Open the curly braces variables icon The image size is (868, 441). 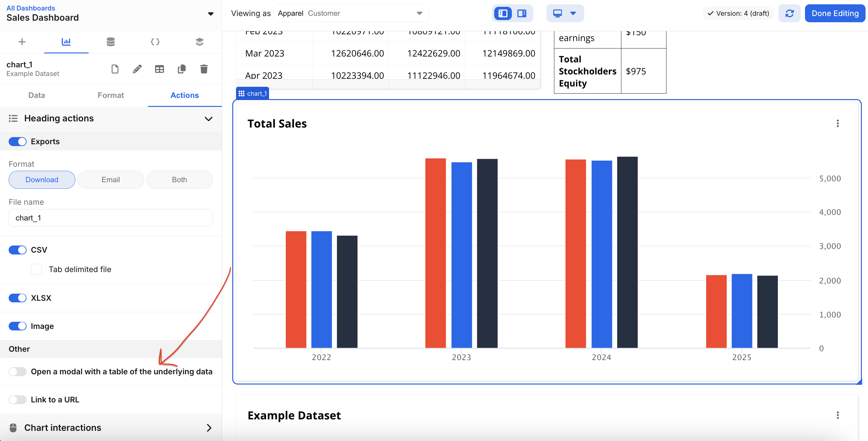click(x=155, y=42)
